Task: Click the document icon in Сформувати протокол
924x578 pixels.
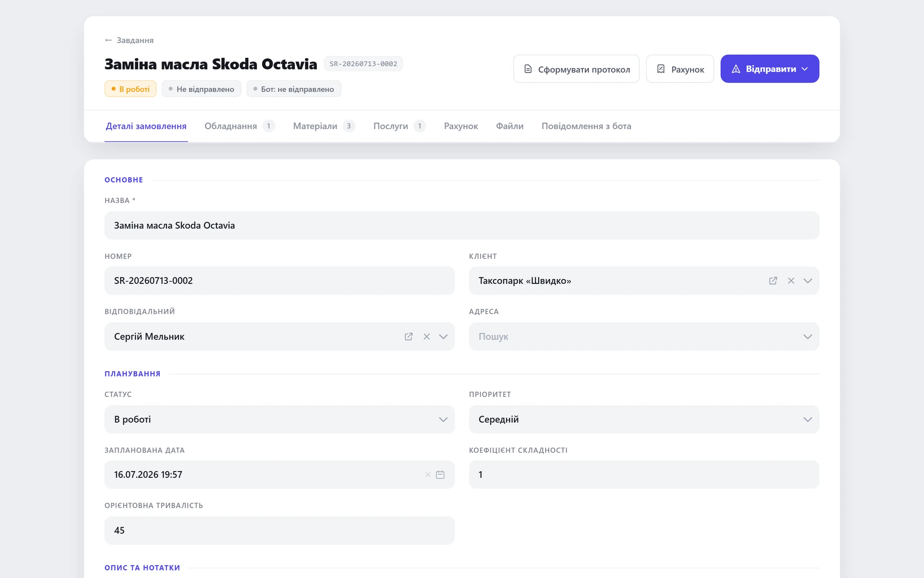Action: click(528, 69)
